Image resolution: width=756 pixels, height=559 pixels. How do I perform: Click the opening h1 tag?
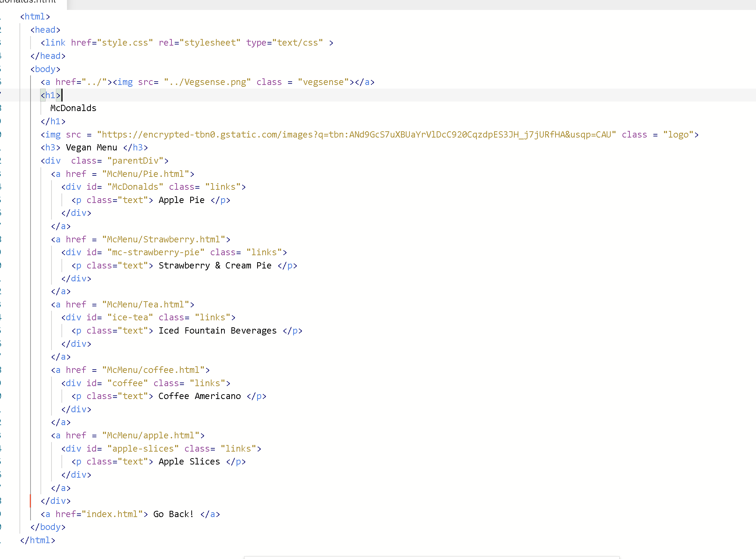(50, 95)
